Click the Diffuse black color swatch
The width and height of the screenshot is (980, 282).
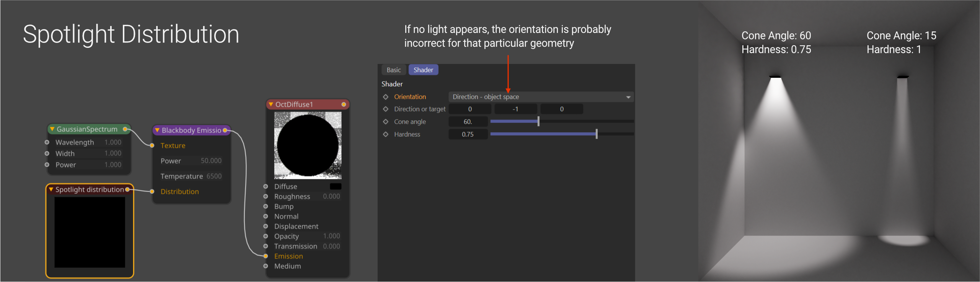335,186
